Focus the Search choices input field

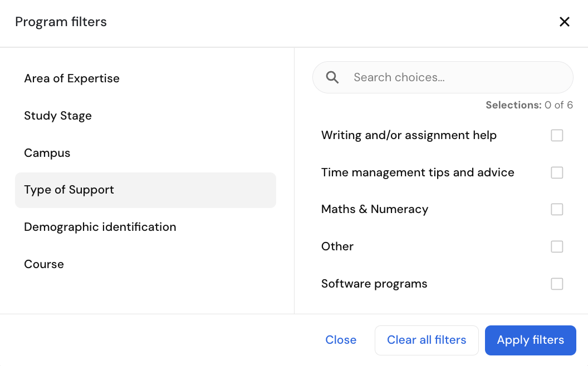(x=457, y=77)
